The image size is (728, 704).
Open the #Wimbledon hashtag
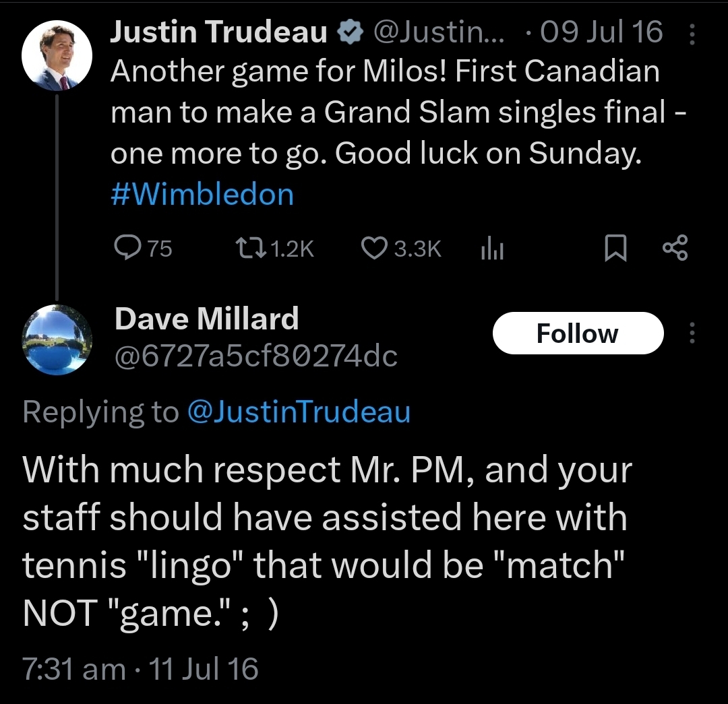202,195
